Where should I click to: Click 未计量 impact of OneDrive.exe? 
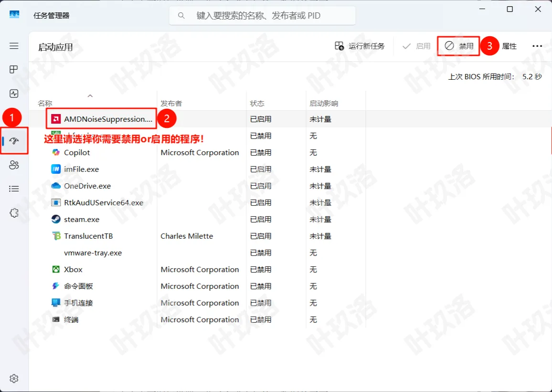320,186
